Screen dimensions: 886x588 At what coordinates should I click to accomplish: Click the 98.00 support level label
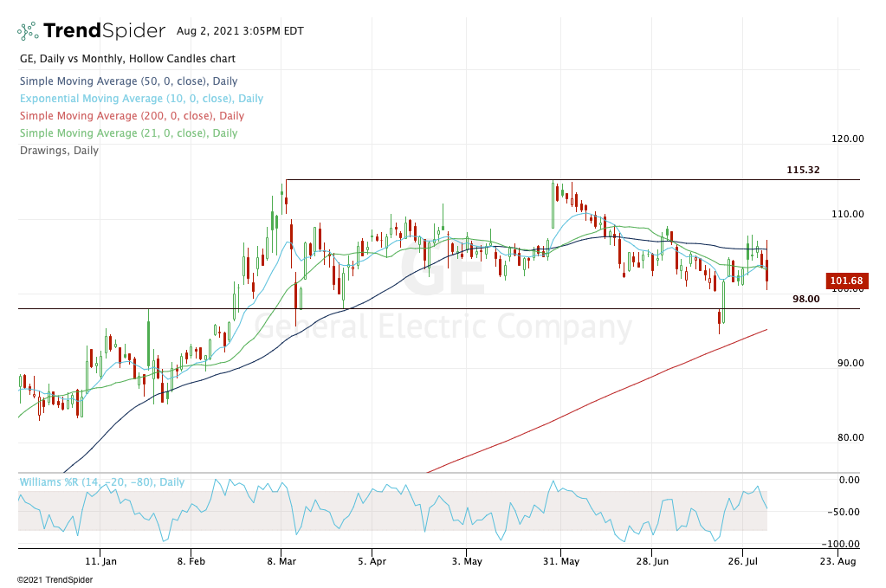tap(805, 299)
